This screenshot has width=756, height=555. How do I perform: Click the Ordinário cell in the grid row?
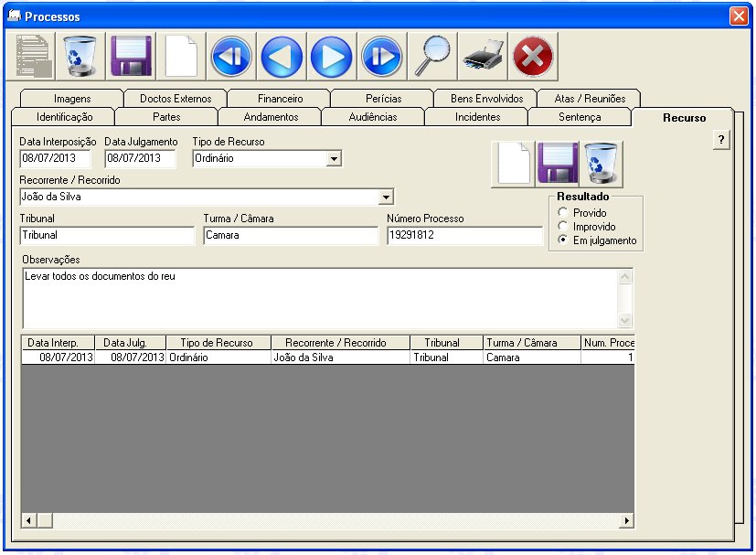coord(218,358)
